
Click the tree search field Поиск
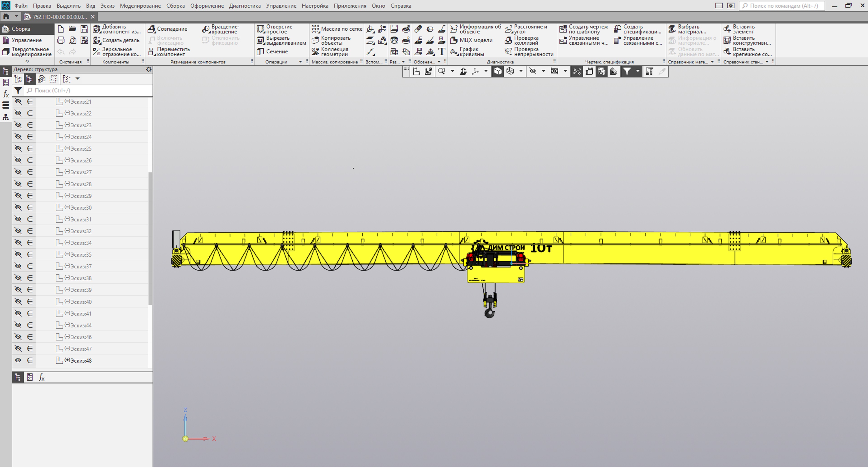[88, 91]
